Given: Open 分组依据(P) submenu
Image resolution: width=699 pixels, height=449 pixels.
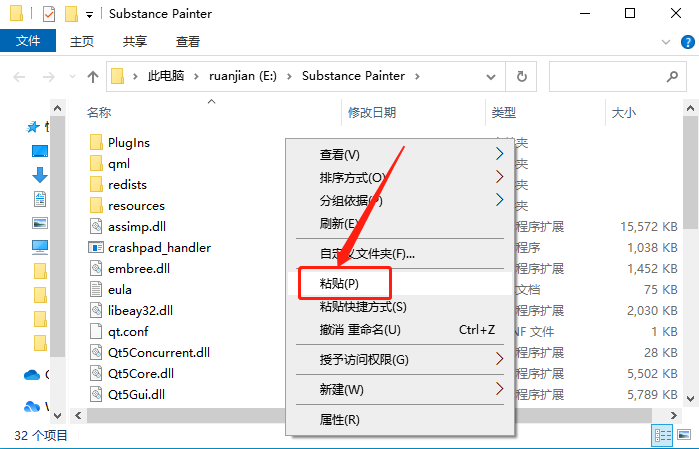Looking at the screenshot, I should [x=400, y=200].
